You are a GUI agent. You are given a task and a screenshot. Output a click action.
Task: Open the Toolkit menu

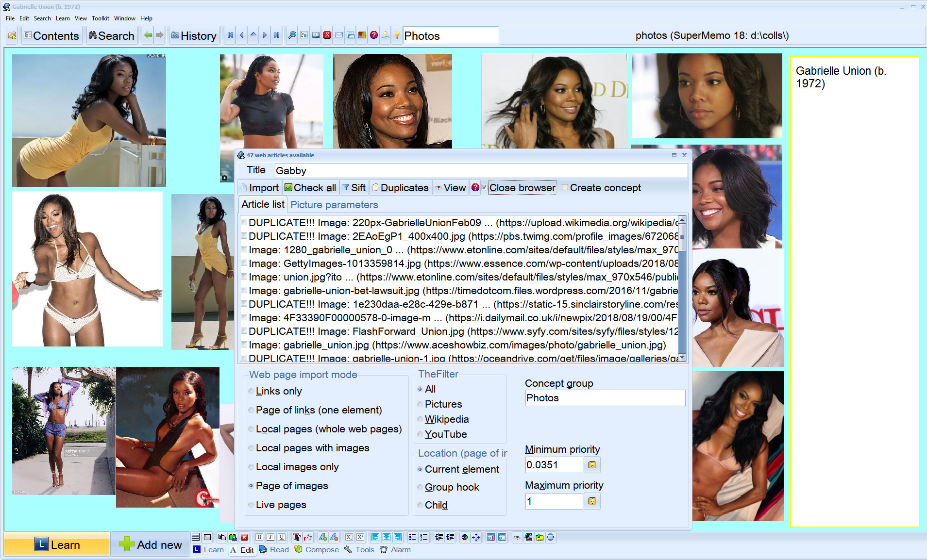tap(101, 18)
